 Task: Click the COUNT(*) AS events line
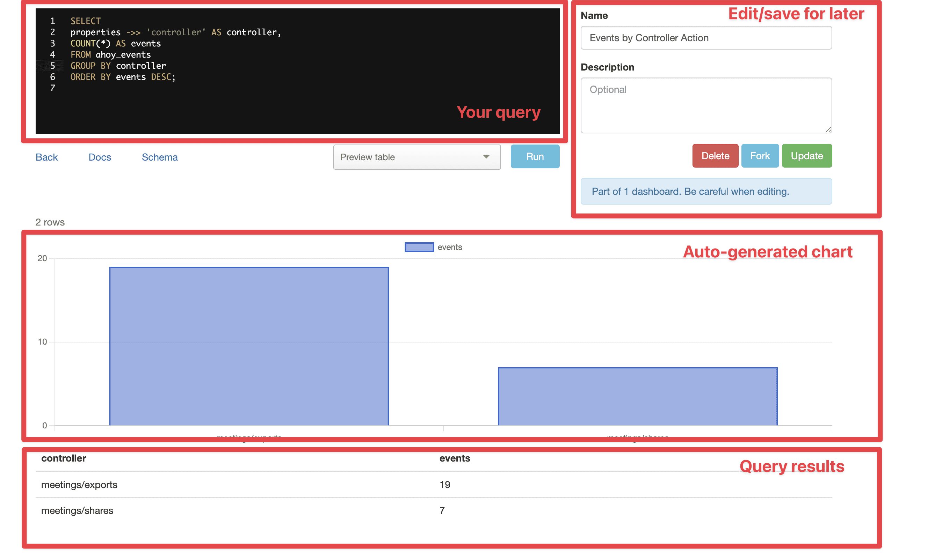116,43
